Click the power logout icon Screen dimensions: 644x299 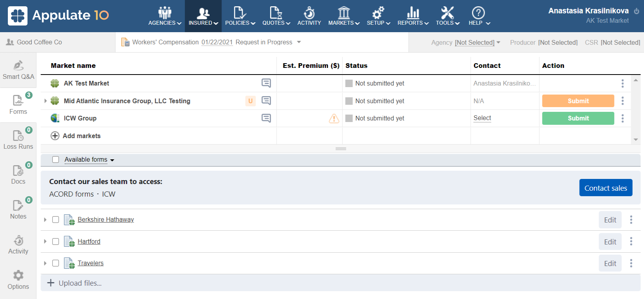coord(637,11)
